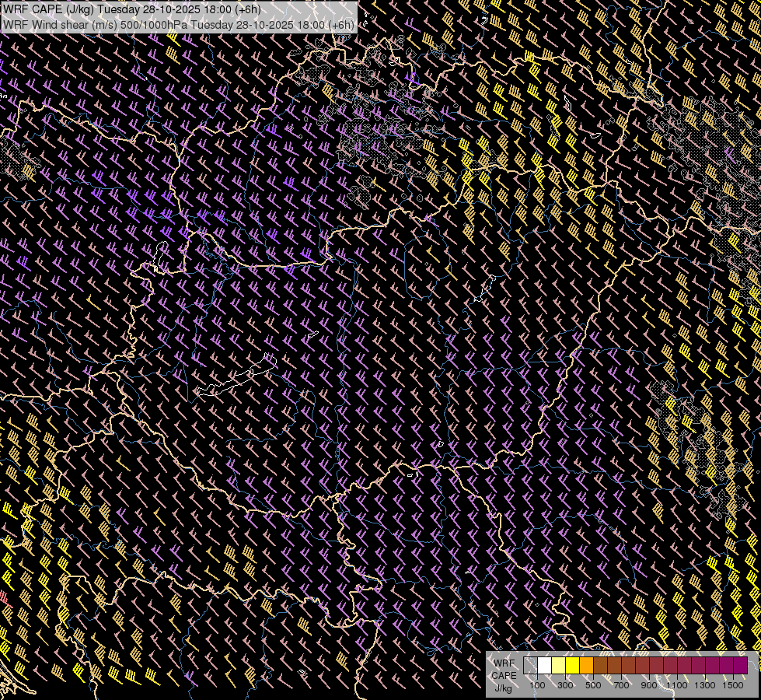This screenshot has height=700, width=761.
Task: Select the pale yellow CAPE legend swatch
Action: 559,665
